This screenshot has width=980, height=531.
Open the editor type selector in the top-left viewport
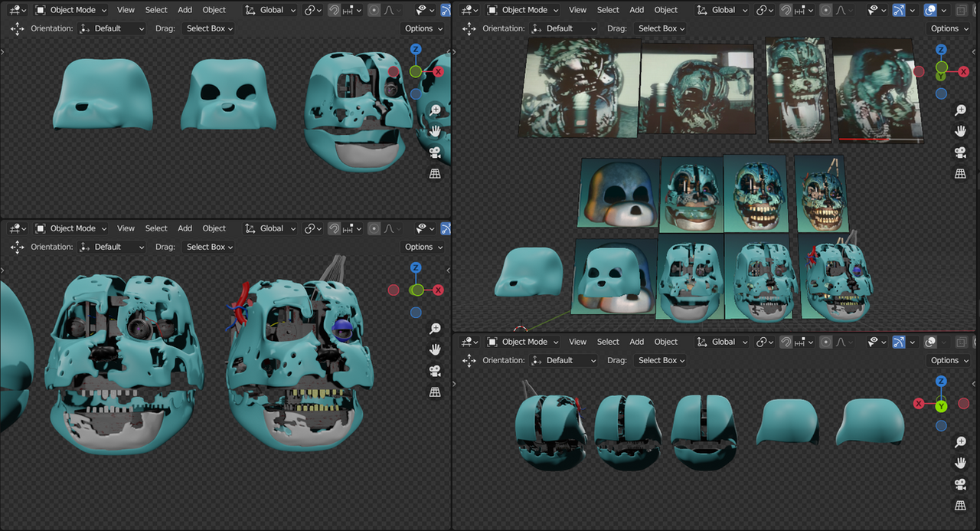[x=17, y=10]
